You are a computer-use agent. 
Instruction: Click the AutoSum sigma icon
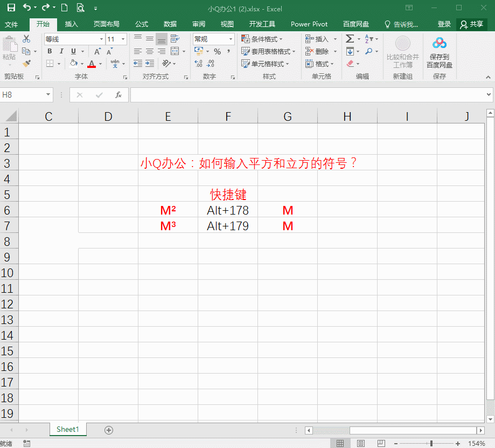[350, 39]
